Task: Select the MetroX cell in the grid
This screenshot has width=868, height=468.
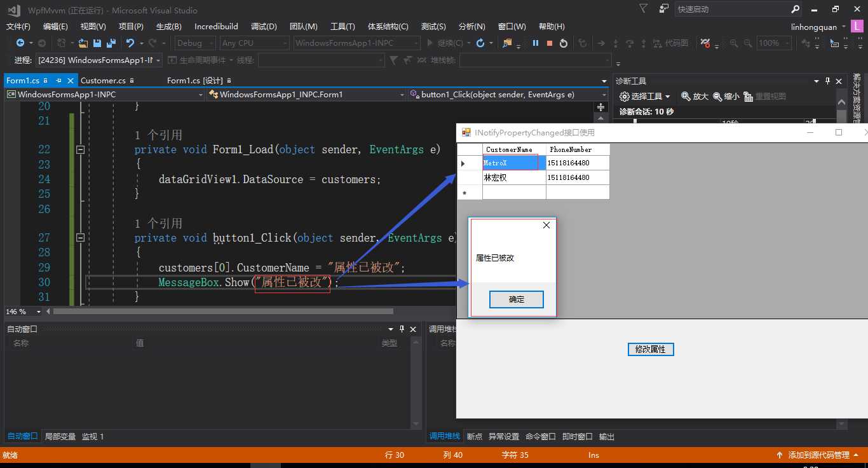Action: point(514,163)
